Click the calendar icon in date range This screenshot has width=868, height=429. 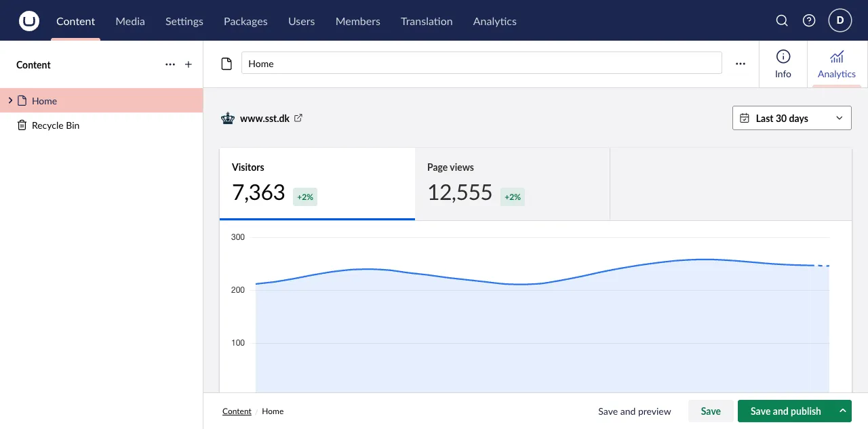(x=744, y=118)
